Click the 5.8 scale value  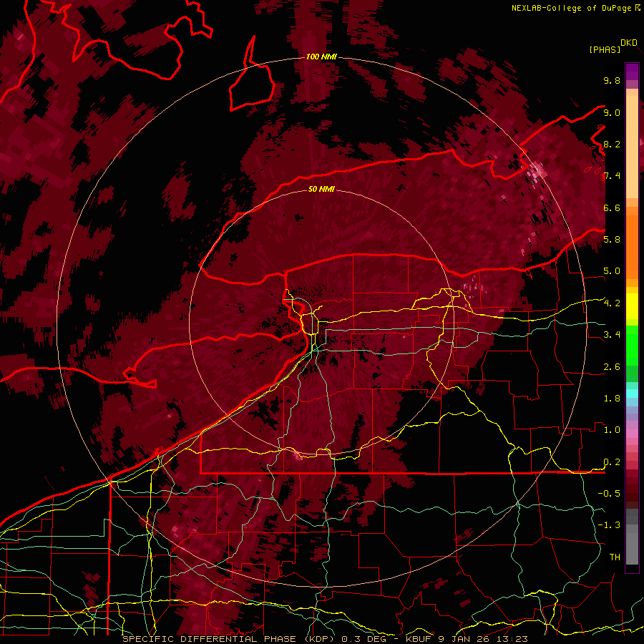[x=612, y=240]
